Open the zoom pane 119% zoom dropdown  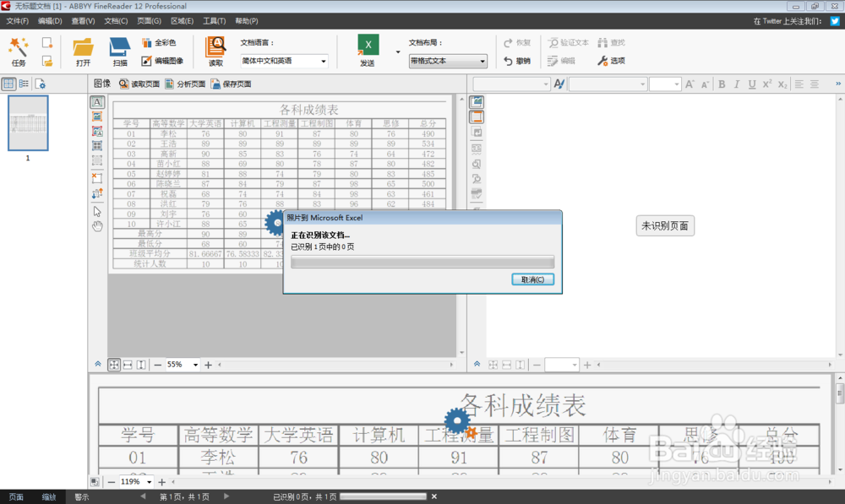click(149, 482)
